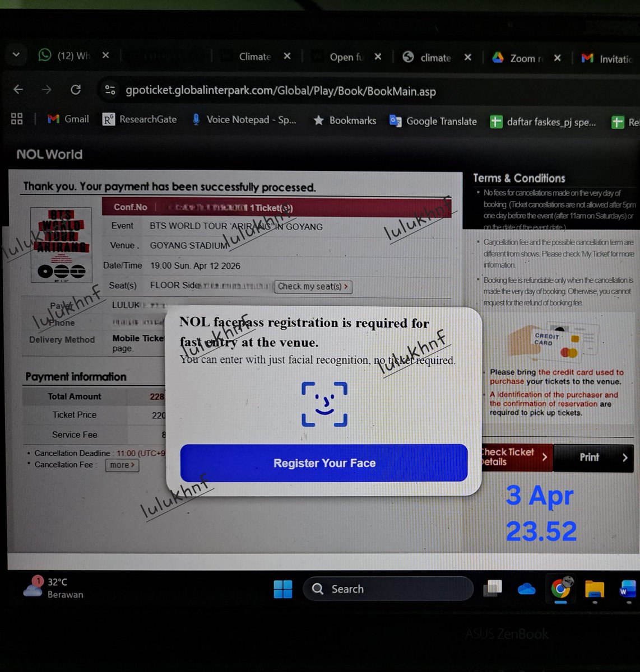The width and height of the screenshot is (640, 672).
Task: Click the Conf.No header label
Action: tap(130, 207)
